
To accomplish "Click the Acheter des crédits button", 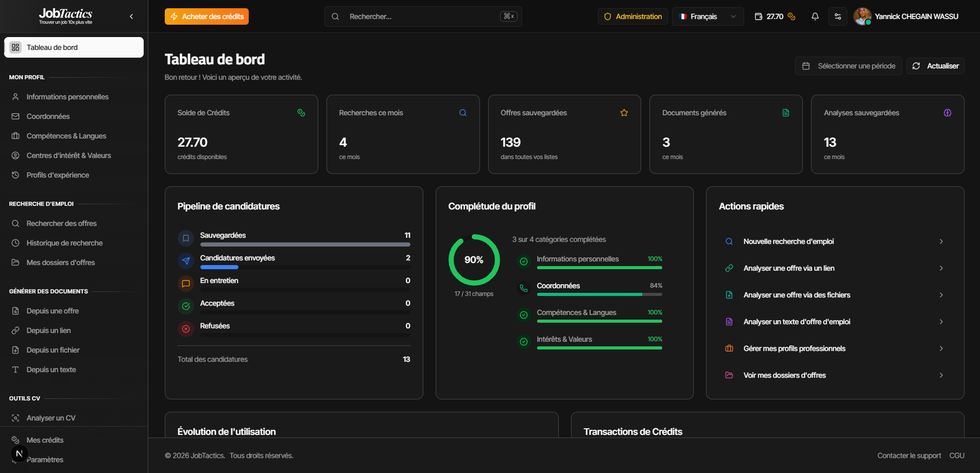I will tap(207, 16).
